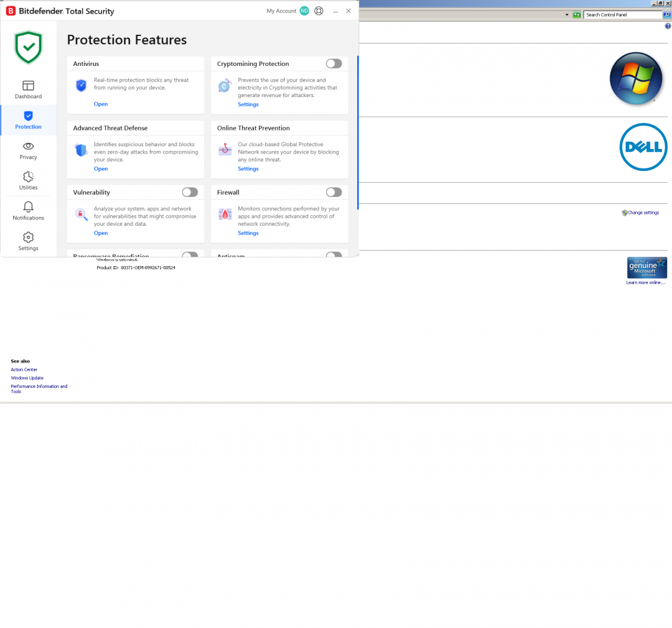Screen dimensions: 672x628
Task: Open Dashboard from the sidebar
Action: 28,90
